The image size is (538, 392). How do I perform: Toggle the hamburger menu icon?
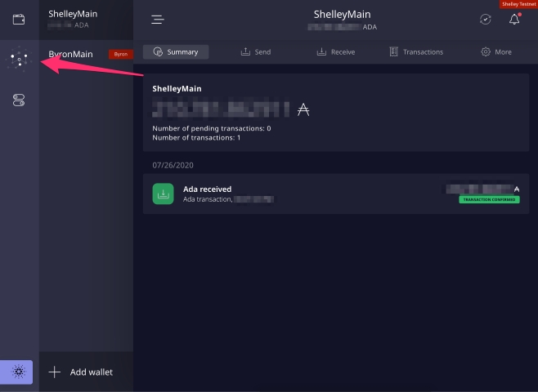(x=158, y=20)
